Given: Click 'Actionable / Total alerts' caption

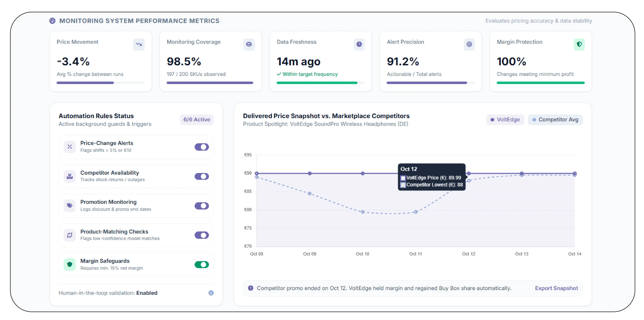Looking at the screenshot, I should point(414,74).
